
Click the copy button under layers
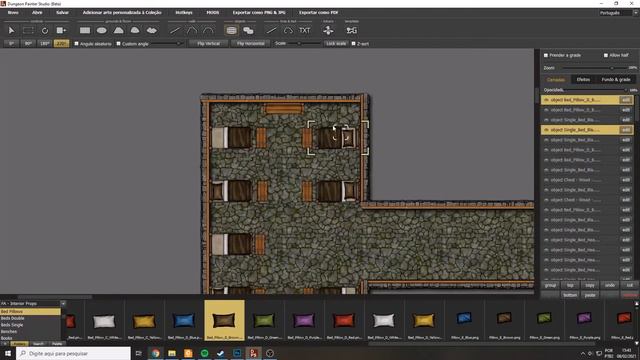click(x=590, y=285)
